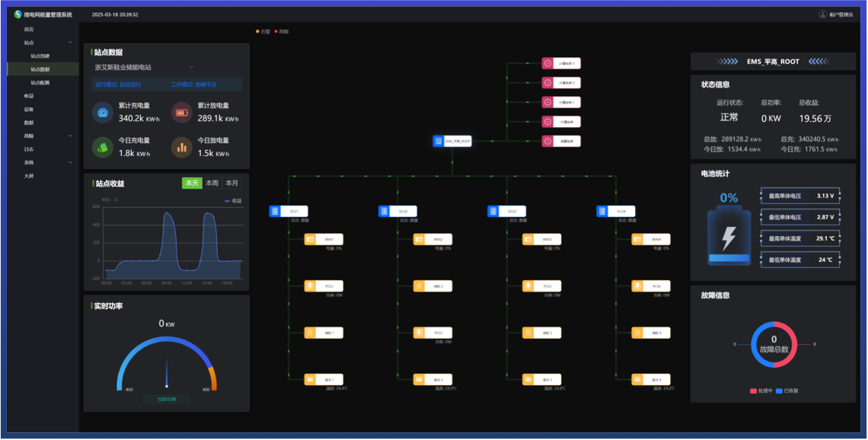The image size is (868, 440).
Task: Open the BMS4 battery node
Action: [x=651, y=239]
